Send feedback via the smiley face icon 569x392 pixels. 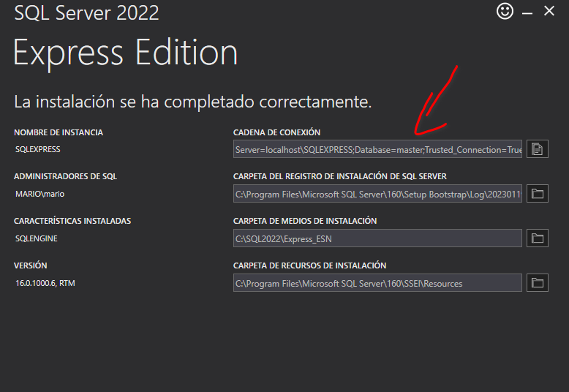point(505,11)
